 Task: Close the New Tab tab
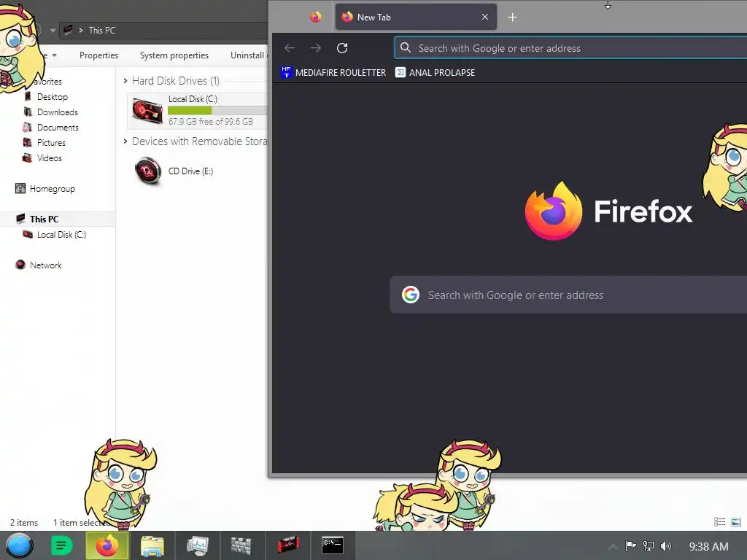click(485, 17)
